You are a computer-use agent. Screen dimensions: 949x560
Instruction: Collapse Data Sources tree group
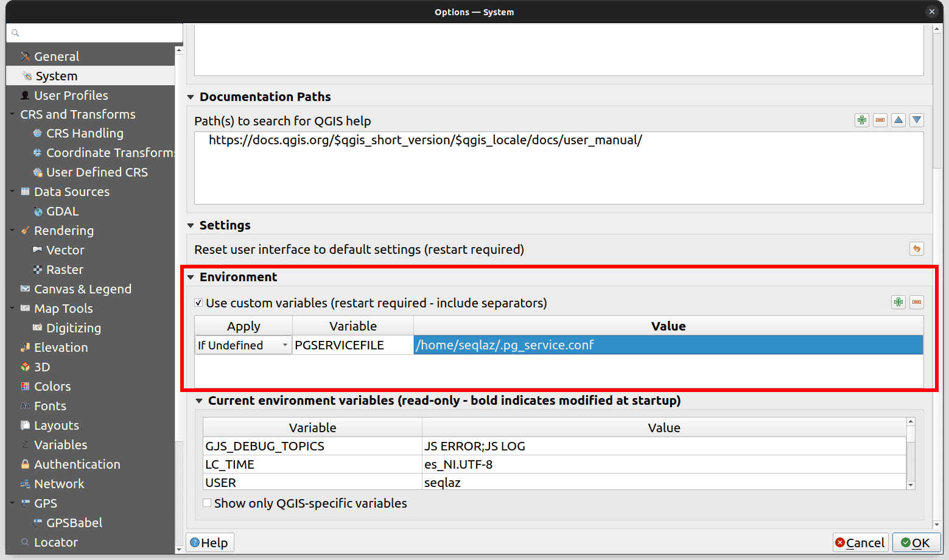[x=12, y=191]
